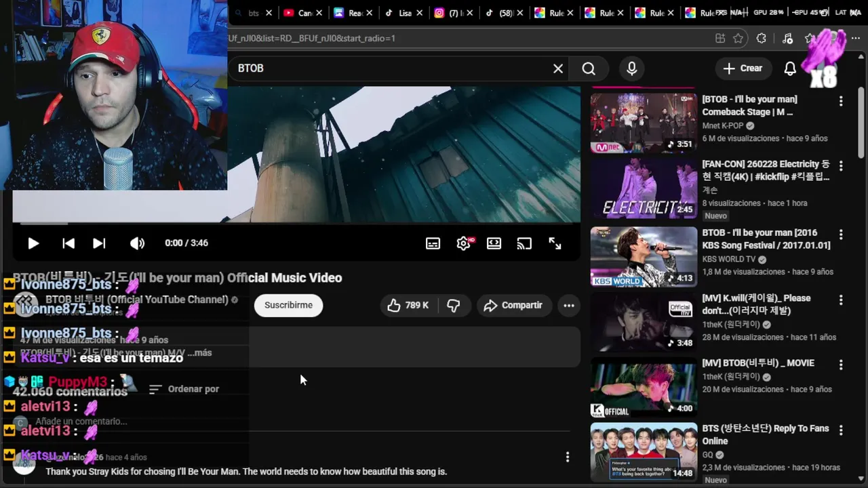Image resolution: width=868 pixels, height=488 pixels.
Task: Open the player settings gear
Action: point(464,243)
